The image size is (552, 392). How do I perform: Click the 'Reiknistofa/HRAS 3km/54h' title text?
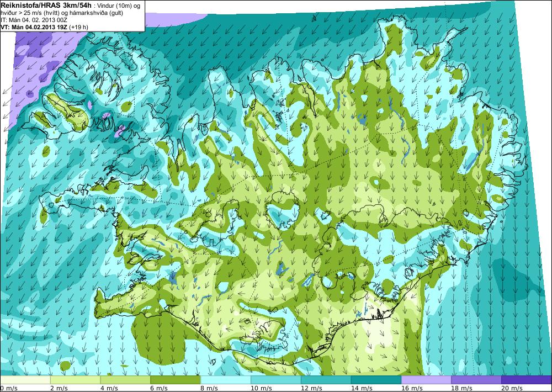46,5
